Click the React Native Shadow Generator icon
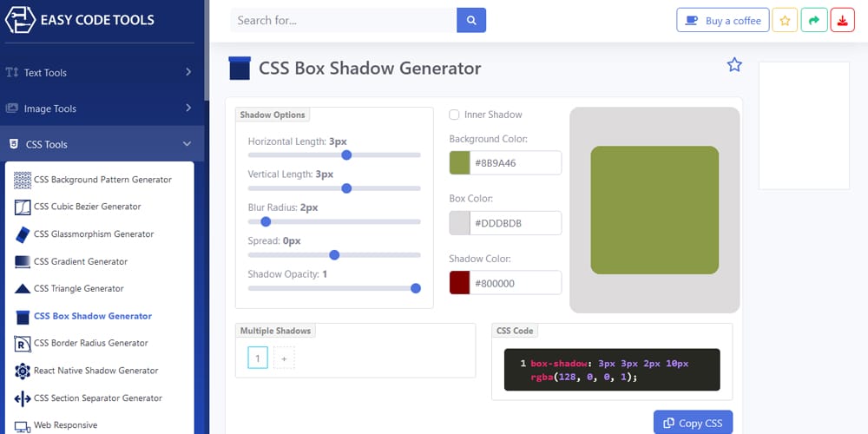 point(23,371)
